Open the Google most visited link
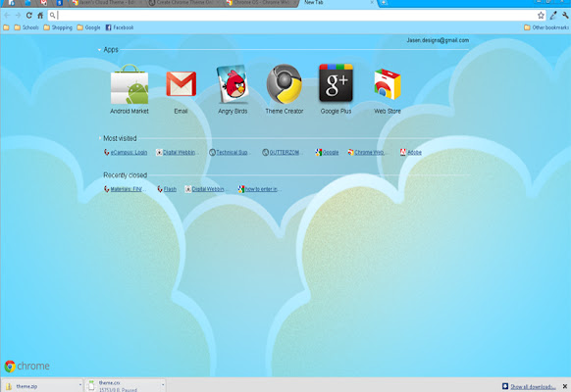The height and width of the screenshot is (392, 571). (327, 152)
